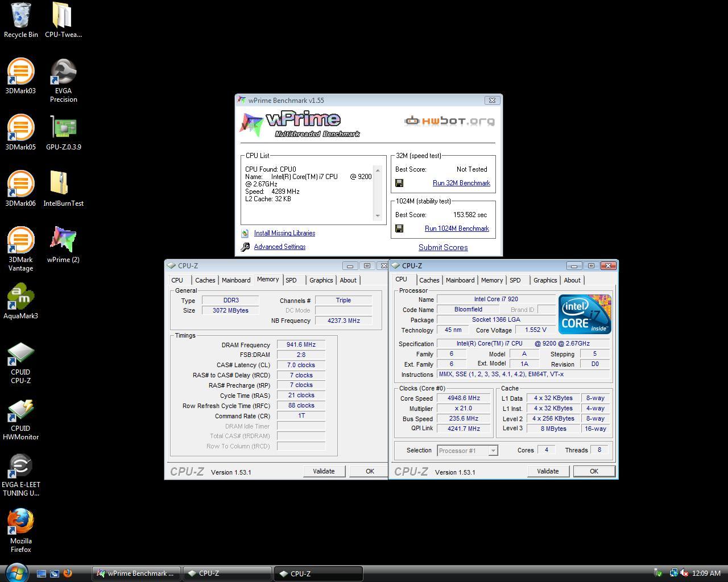Click the network tray icon
Image resolution: width=728 pixels, height=582 pixels.
click(673, 573)
